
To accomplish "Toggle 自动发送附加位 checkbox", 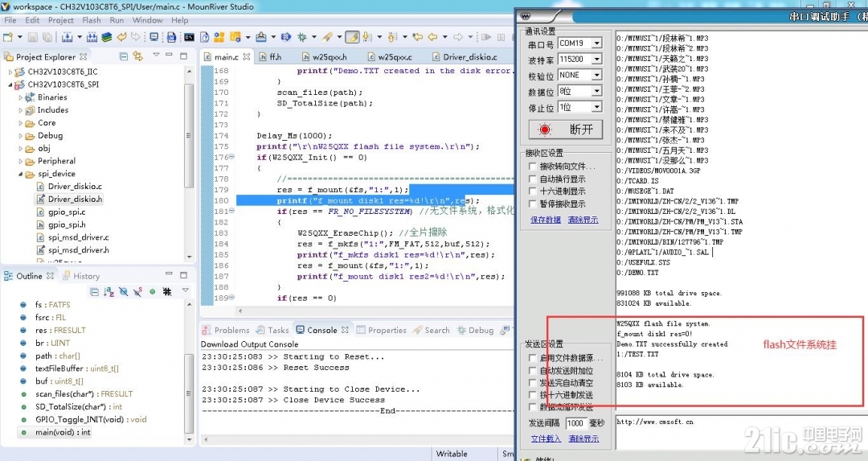I will click(533, 371).
